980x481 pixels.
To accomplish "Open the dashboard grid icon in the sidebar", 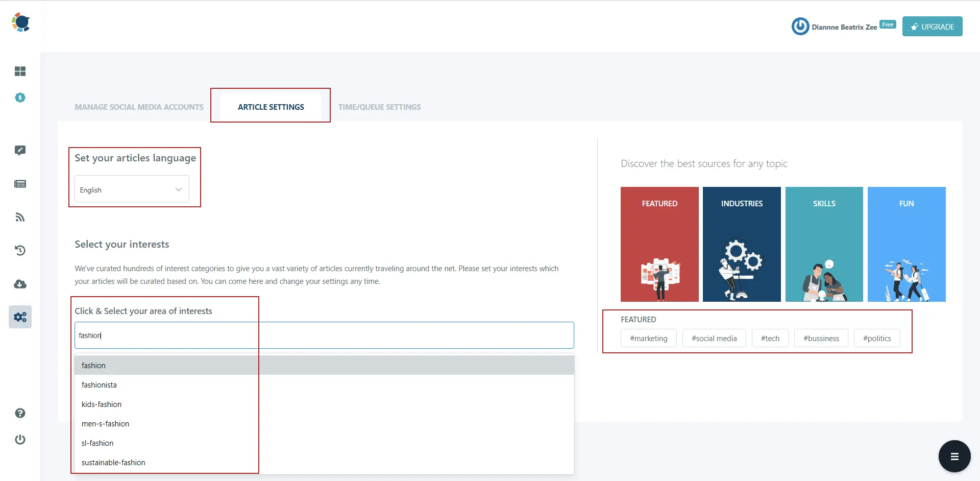I will coord(20,71).
